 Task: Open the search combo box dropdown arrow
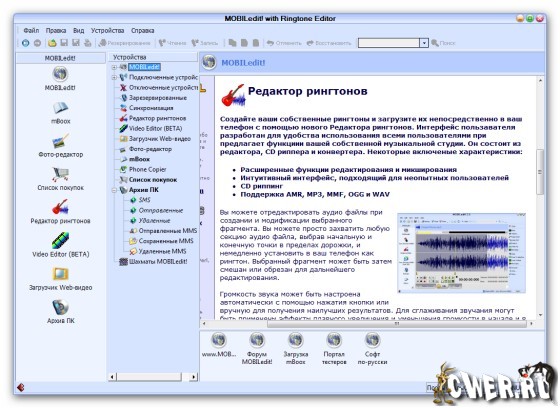(424, 43)
